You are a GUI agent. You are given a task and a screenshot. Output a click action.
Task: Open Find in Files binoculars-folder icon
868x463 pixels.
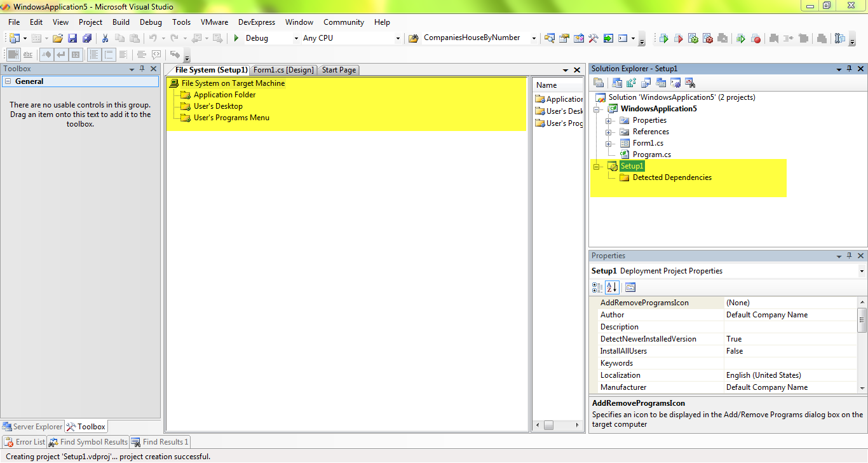tap(413, 38)
